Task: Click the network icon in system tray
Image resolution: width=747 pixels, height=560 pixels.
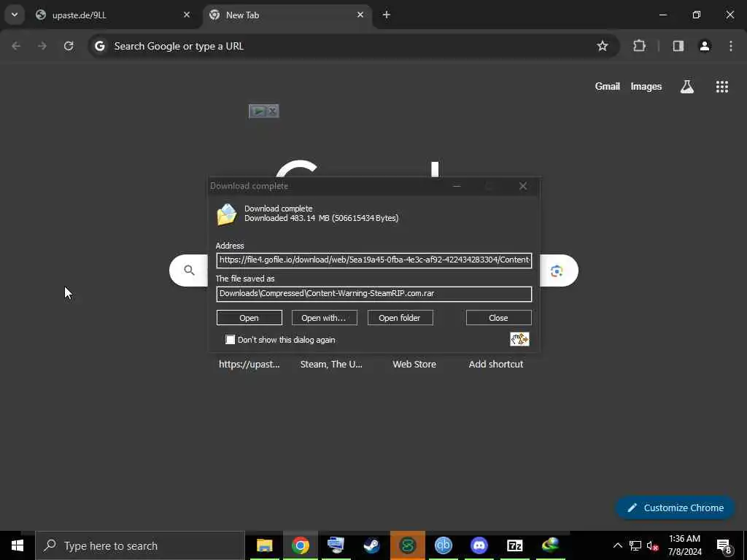Action: tap(635, 545)
